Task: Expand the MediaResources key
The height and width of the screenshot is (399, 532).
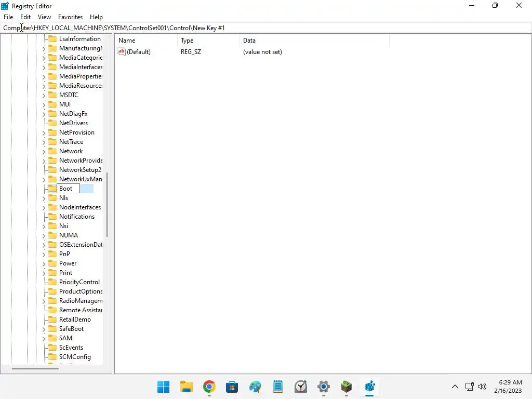Action: (44, 86)
